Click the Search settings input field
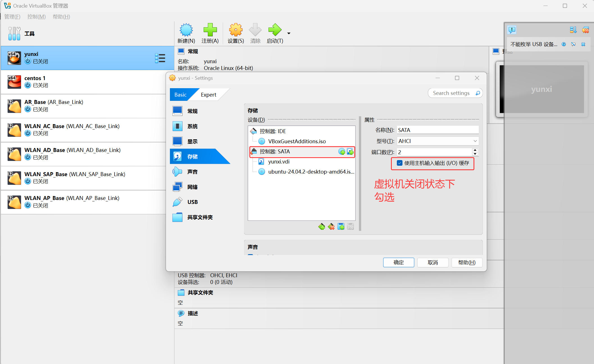Screen dimensions: 594x364 click(x=451, y=93)
